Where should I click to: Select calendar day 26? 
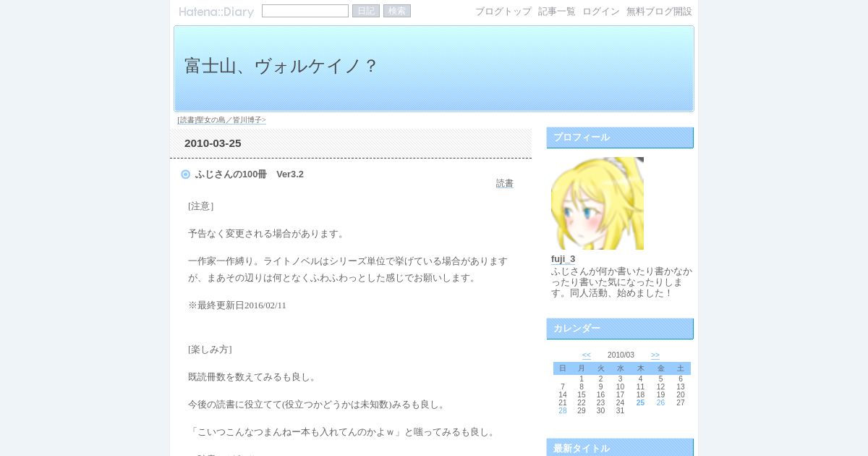[x=660, y=403]
